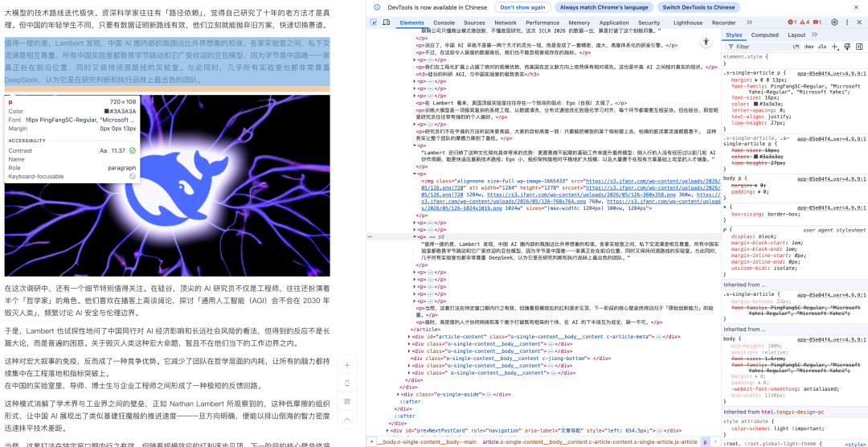Click breadcrumb scroll-left arrow
868x447 pixels.
(371, 442)
